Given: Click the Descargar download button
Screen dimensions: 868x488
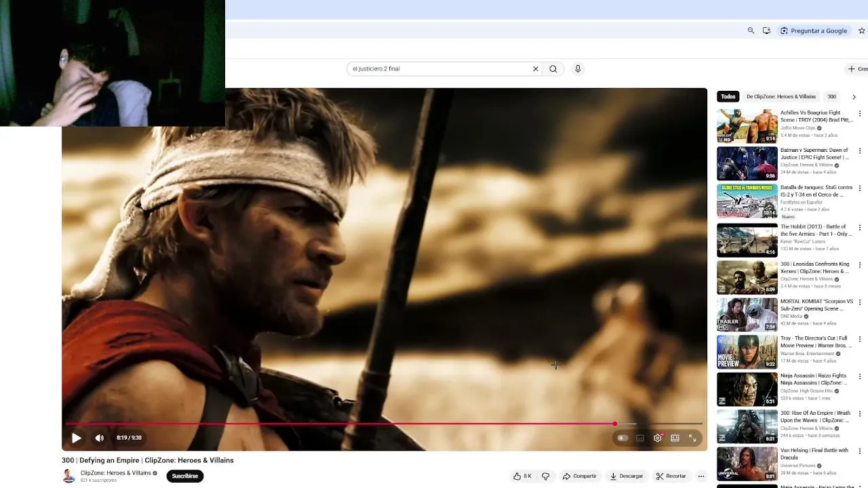Looking at the screenshot, I should tap(626, 476).
